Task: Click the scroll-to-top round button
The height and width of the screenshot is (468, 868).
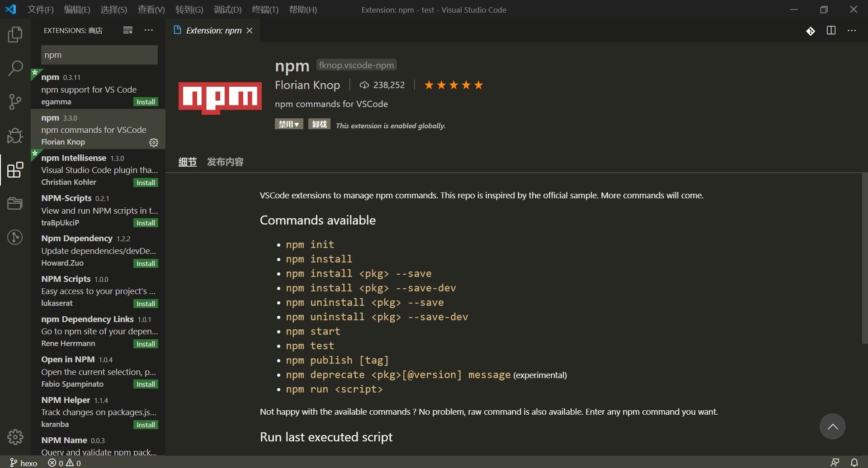Action: [833, 426]
